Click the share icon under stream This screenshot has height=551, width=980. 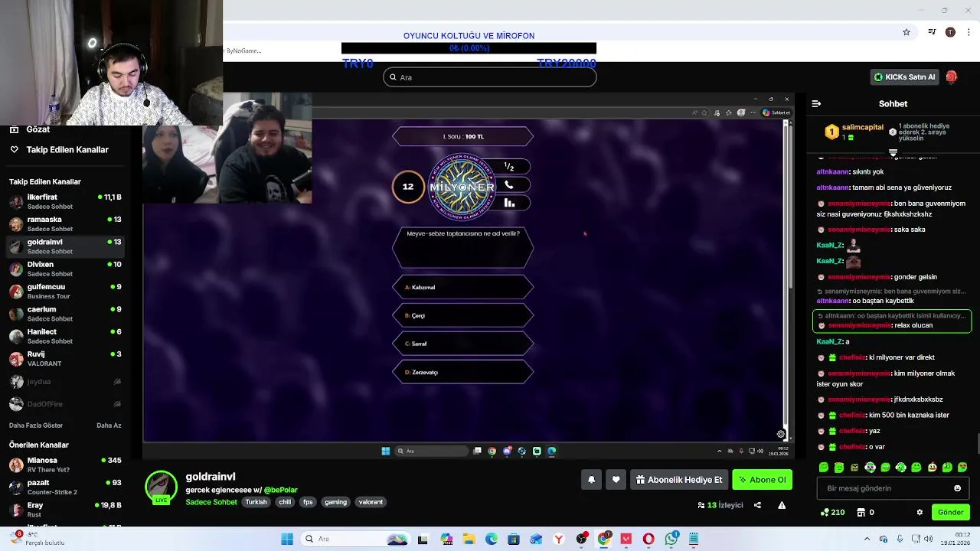[757, 505]
